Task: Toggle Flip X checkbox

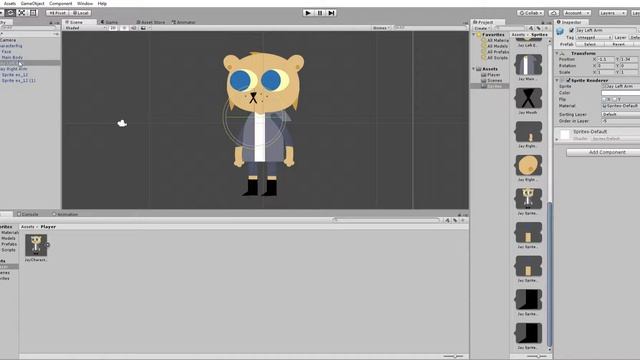Action: click(604, 99)
